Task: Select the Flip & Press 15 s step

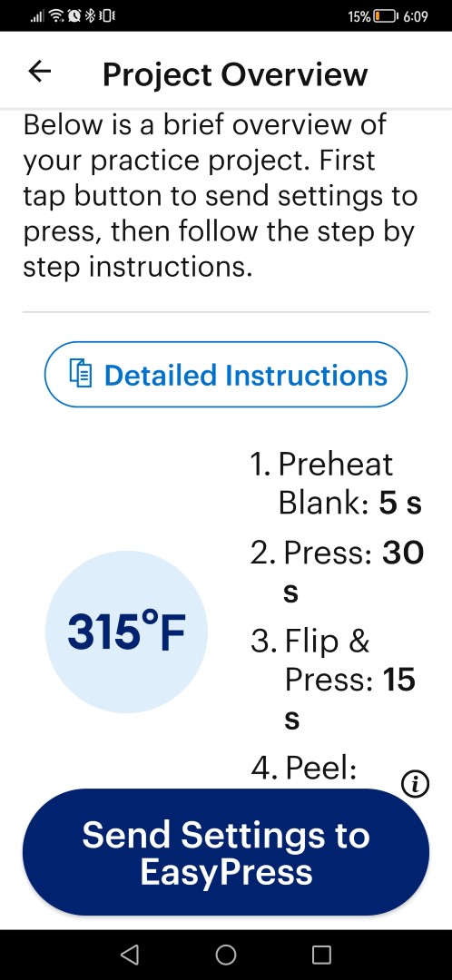Action: [333, 679]
